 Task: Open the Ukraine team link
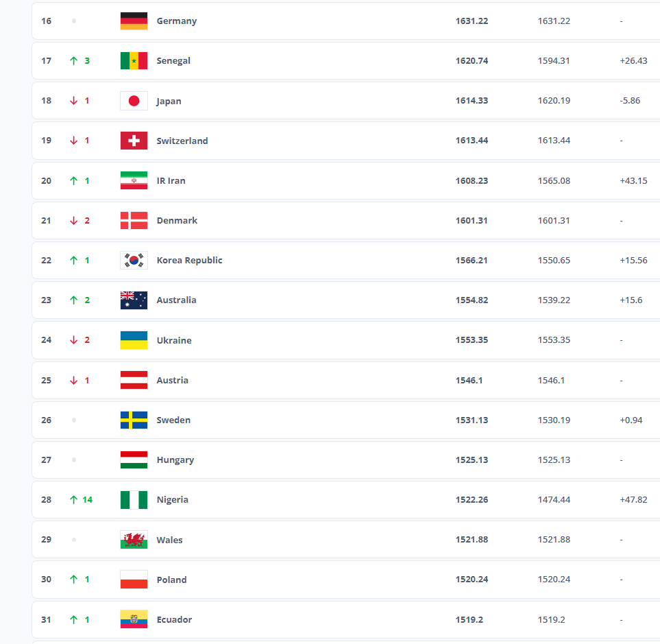[174, 340]
